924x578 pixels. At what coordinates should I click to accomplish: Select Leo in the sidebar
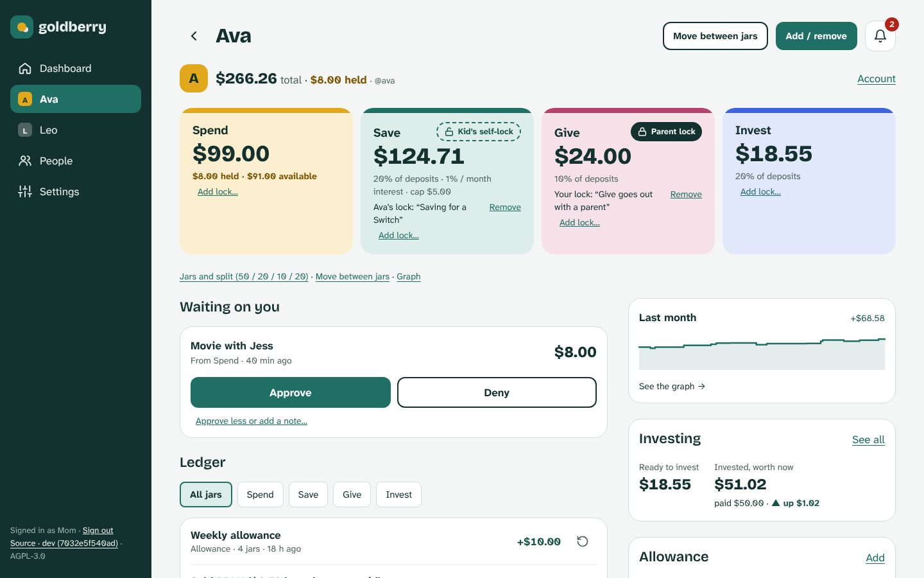tap(76, 130)
